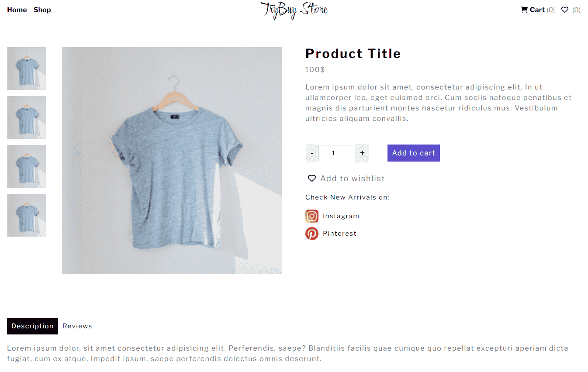Image resolution: width=588 pixels, height=372 pixels.
Task: Click the Instagram icon
Action: pos(312,216)
